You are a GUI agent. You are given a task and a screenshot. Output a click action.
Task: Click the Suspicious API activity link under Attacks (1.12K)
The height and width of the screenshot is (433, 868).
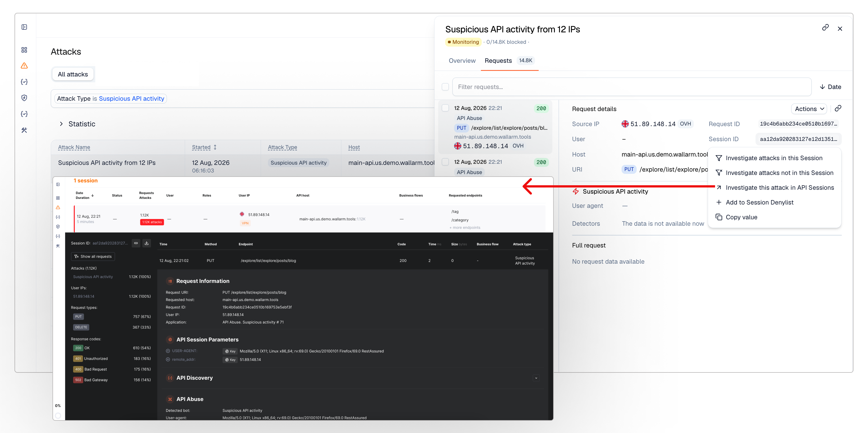tap(93, 277)
